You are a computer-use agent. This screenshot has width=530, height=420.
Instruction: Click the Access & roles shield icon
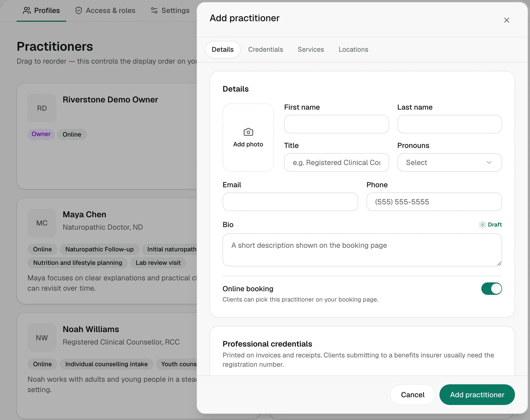click(79, 10)
